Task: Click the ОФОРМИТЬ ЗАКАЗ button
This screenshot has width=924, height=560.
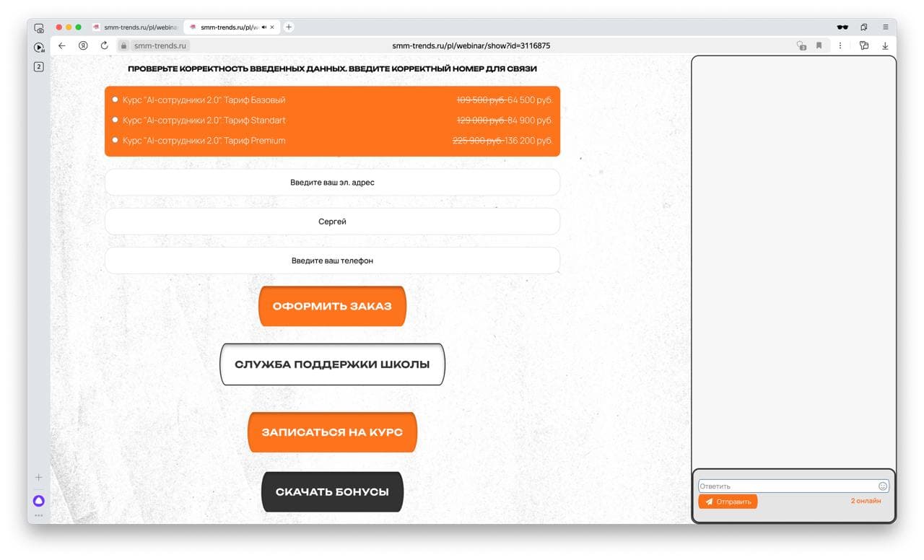Action: 332,306
